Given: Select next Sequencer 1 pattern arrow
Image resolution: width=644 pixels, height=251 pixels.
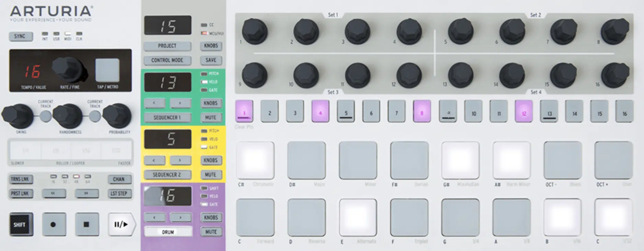Looking at the screenshot, I should (180, 103).
